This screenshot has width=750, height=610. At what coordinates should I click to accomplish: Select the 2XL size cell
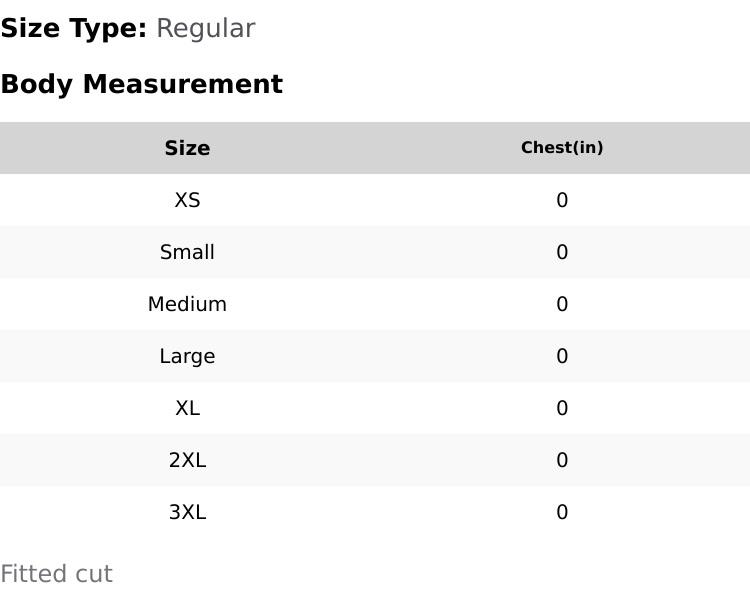coord(187,460)
